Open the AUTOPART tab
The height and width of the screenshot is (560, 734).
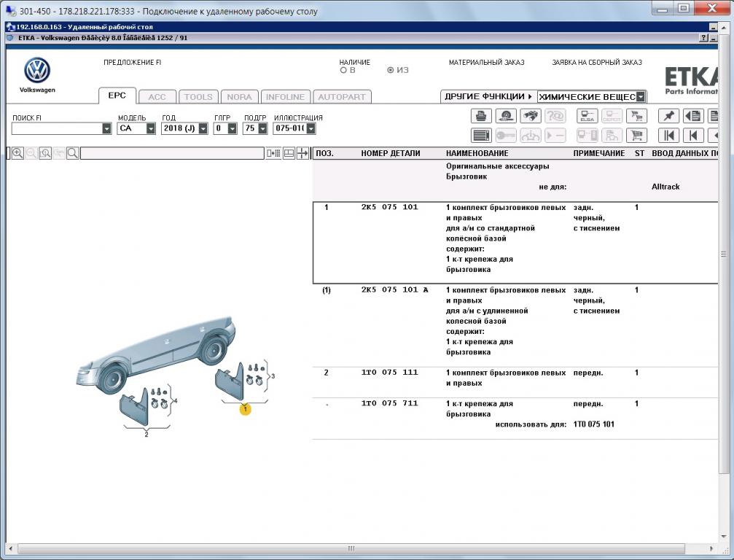click(x=342, y=97)
